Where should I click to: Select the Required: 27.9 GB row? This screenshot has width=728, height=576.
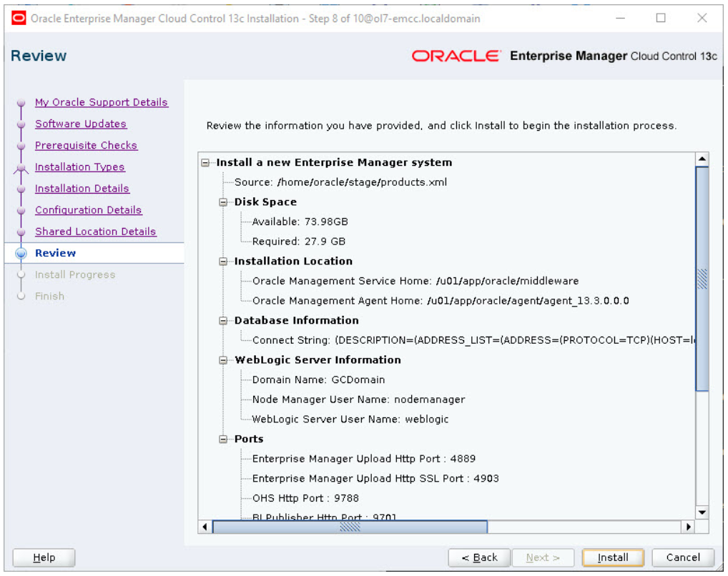tap(298, 242)
